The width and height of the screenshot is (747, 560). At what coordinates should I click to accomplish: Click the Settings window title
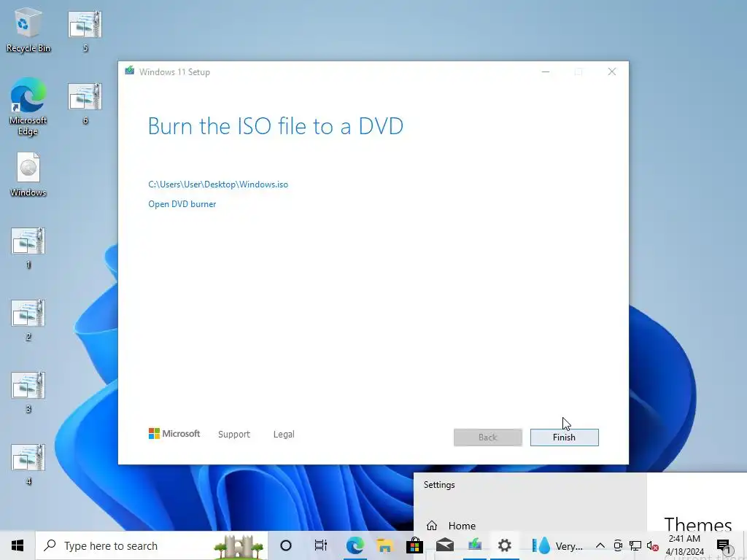[x=439, y=485]
